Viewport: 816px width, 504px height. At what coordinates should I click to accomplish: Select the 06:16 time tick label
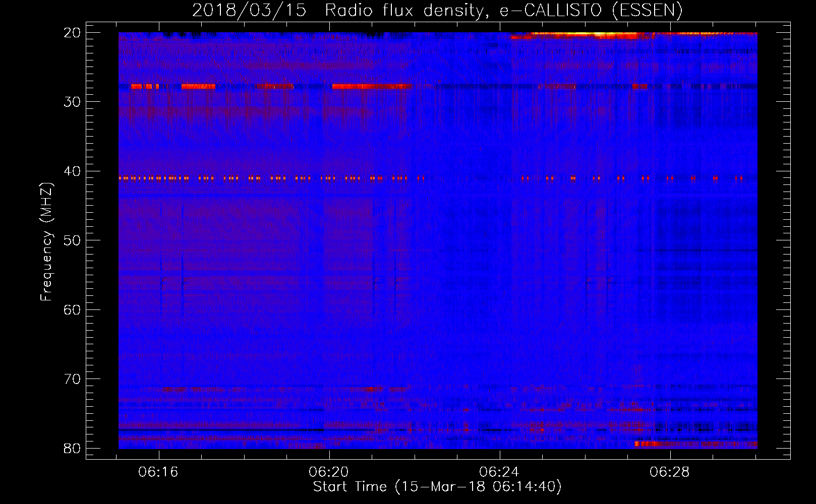[159, 472]
